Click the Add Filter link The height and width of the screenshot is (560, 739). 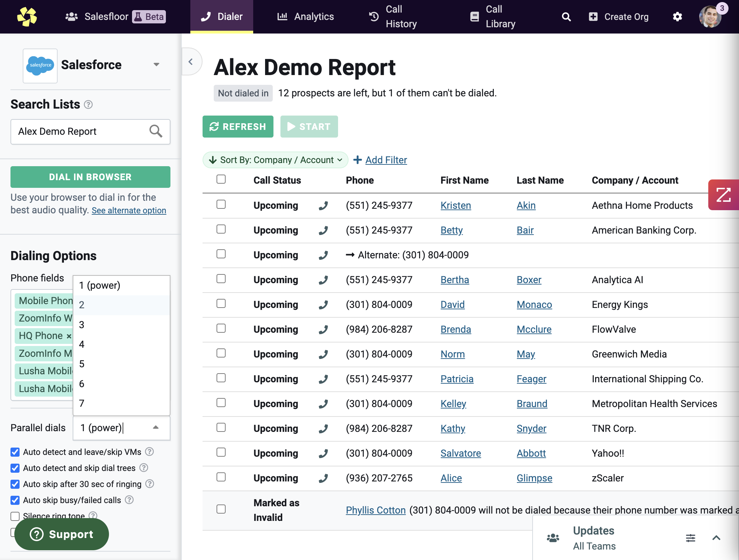tap(386, 160)
